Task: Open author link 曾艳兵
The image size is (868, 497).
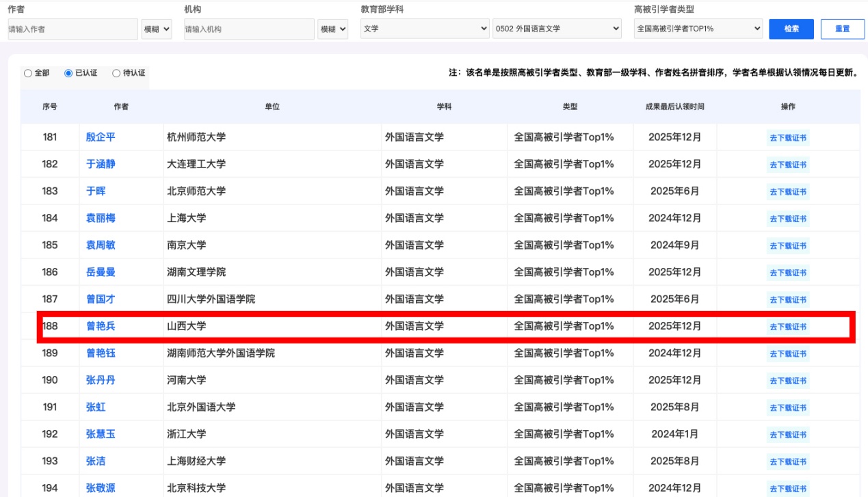Action: (x=101, y=326)
